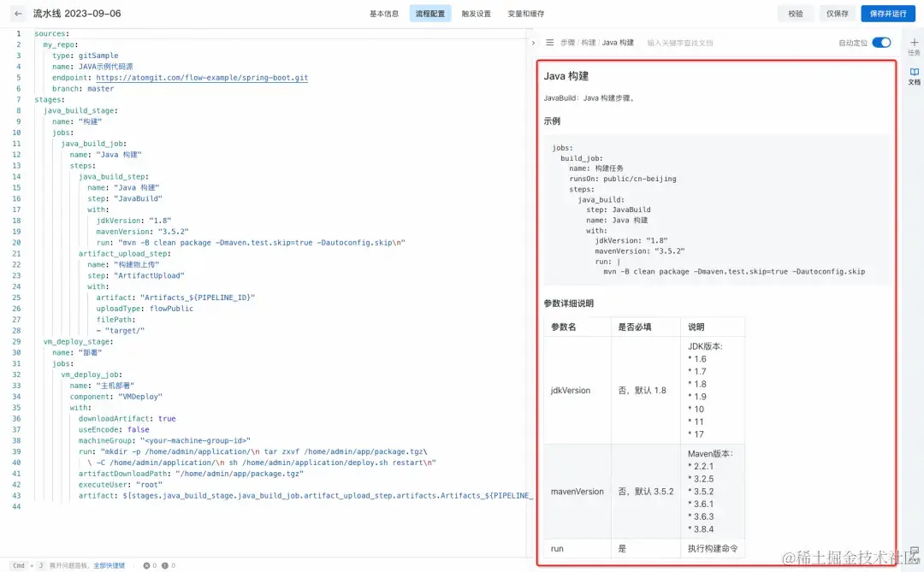Click the 'Java 构建' documentation heading

pyautogui.click(x=566, y=76)
